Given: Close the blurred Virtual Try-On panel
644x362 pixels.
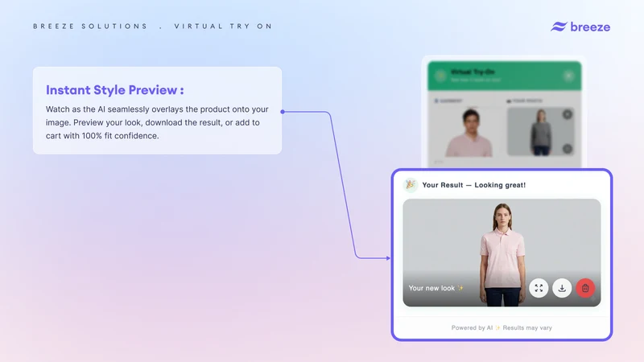Looking at the screenshot, I should (x=568, y=76).
